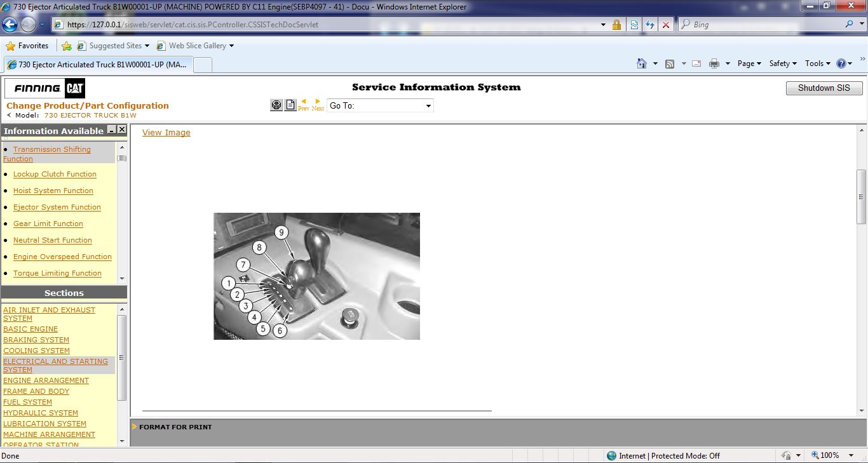Open the Favorites star button
Image resolution: width=868 pixels, height=463 pixels.
[27, 46]
